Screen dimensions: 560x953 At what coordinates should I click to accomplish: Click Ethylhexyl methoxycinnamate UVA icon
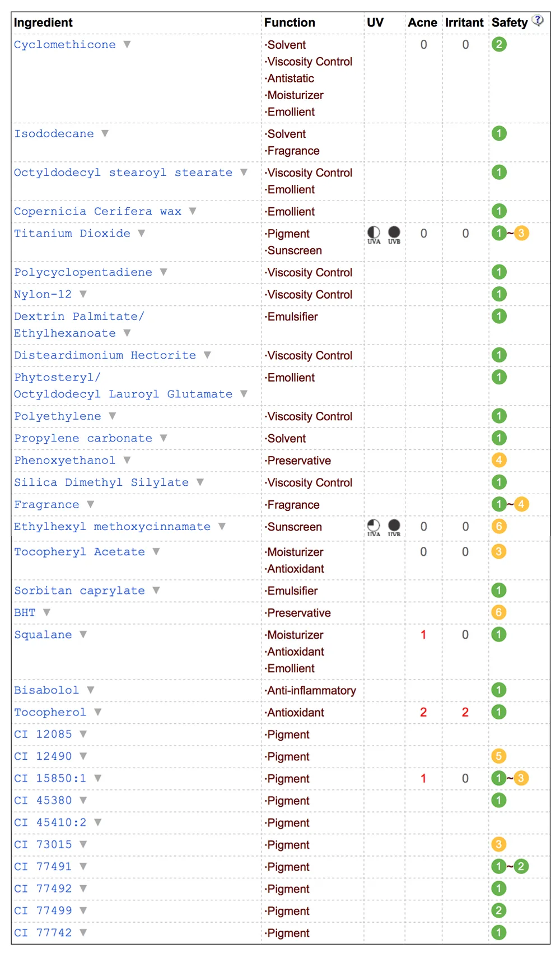[x=374, y=525]
